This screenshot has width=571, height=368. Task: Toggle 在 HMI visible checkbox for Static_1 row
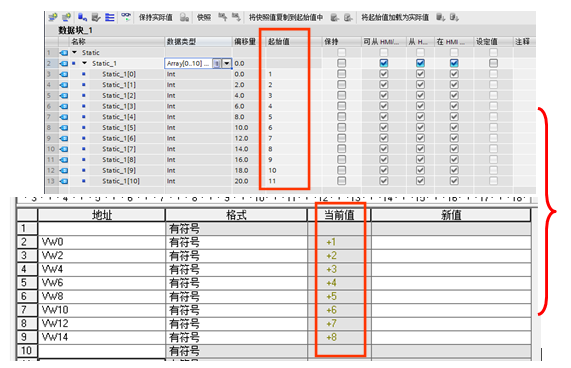454,63
